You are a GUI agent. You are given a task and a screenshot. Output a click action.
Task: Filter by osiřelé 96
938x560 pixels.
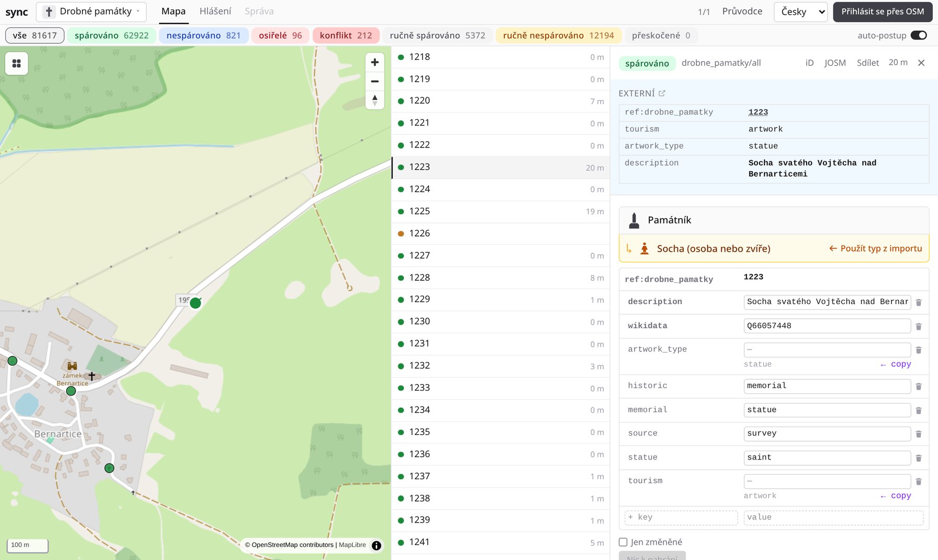point(280,35)
